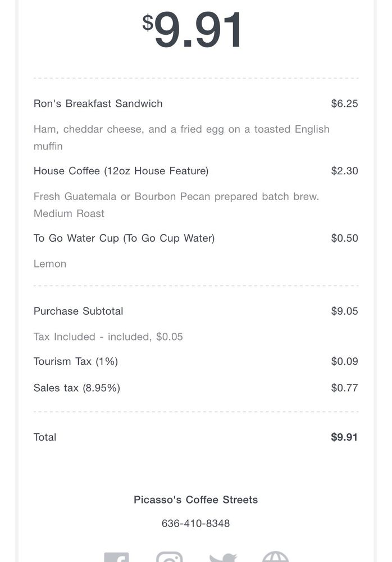
Task: Click the Lemon modifier text
Action: [50, 264]
